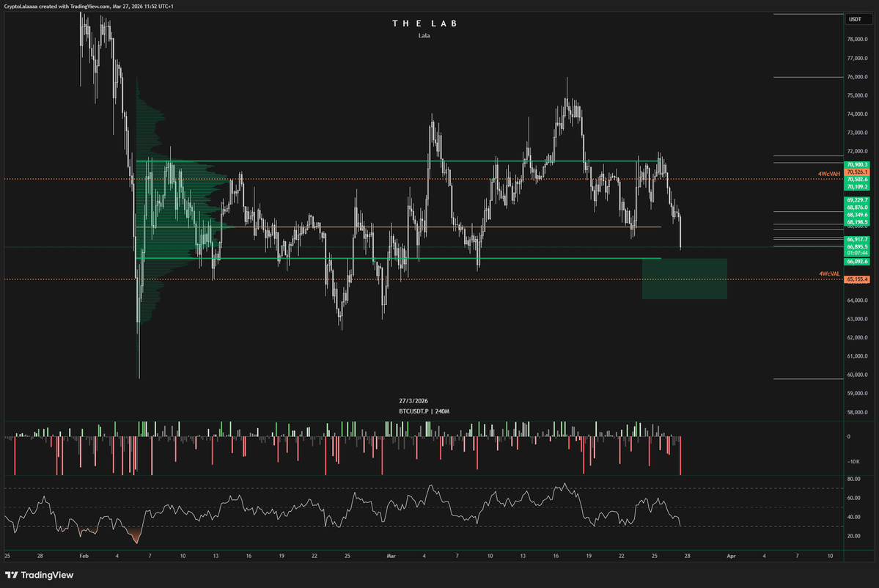The image size is (879, 588).
Task: Click the BTCUSDT.P | 240M symbol text
Action: [x=424, y=411]
